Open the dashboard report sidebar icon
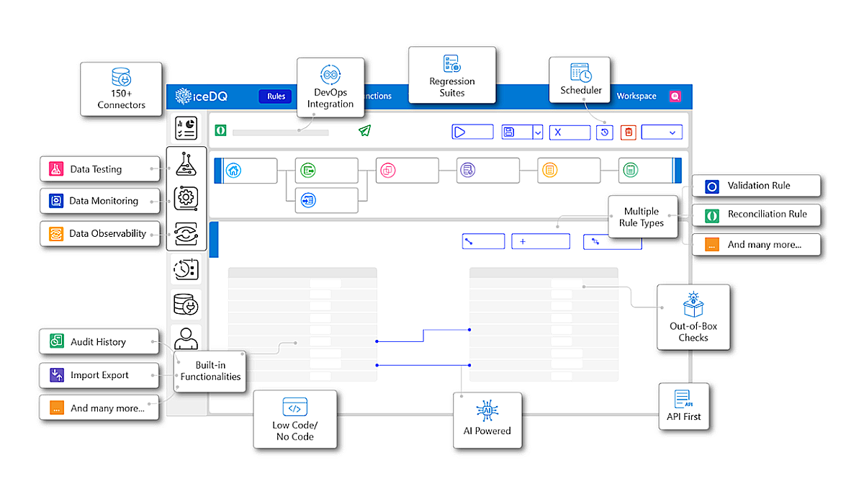The width and height of the screenshot is (864, 504). (x=186, y=128)
